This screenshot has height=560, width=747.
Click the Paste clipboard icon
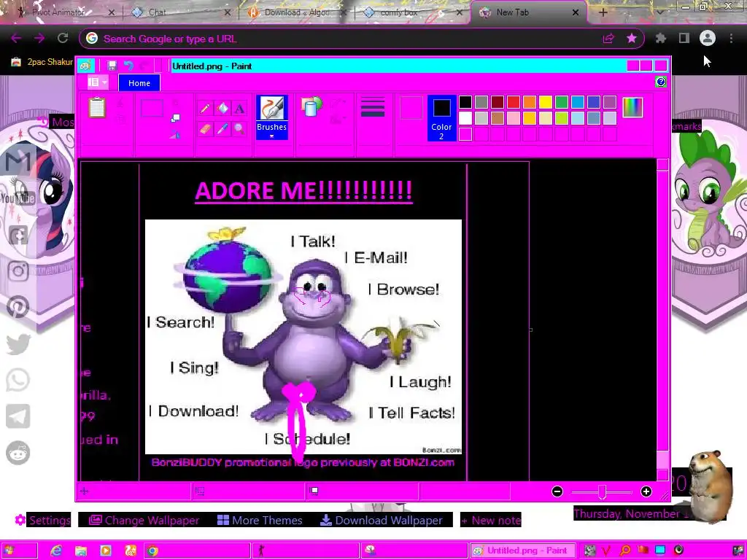click(97, 108)
